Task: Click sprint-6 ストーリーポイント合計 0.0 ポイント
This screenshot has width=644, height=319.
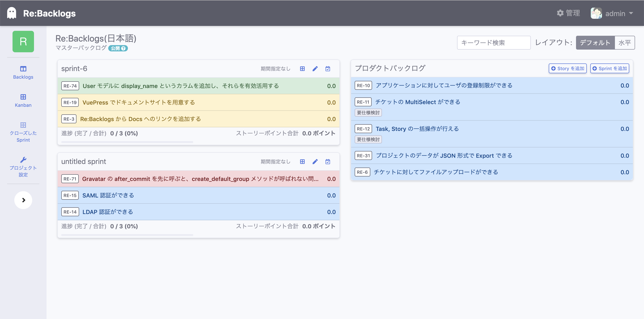Action: [x=286, y=133]
